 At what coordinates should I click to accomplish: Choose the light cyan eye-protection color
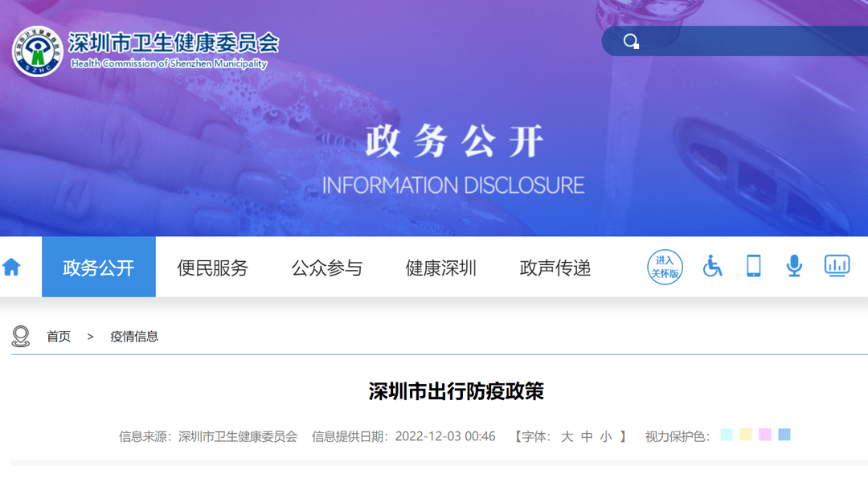[x=727, y=435]
